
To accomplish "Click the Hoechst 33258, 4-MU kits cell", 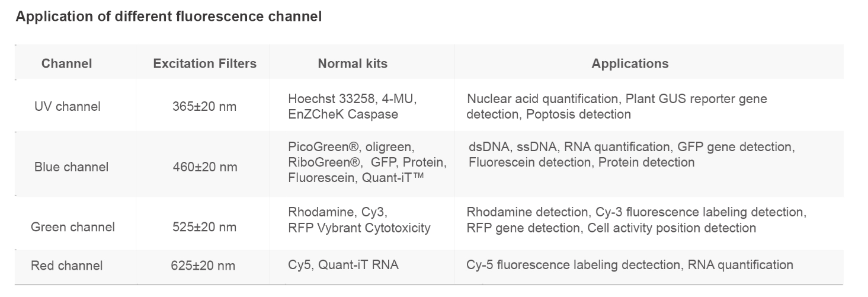I will 352,106.
